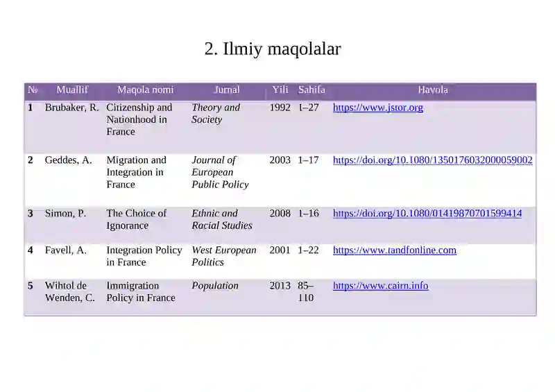Select journal cell 'West European Politics'

(224, 257)
